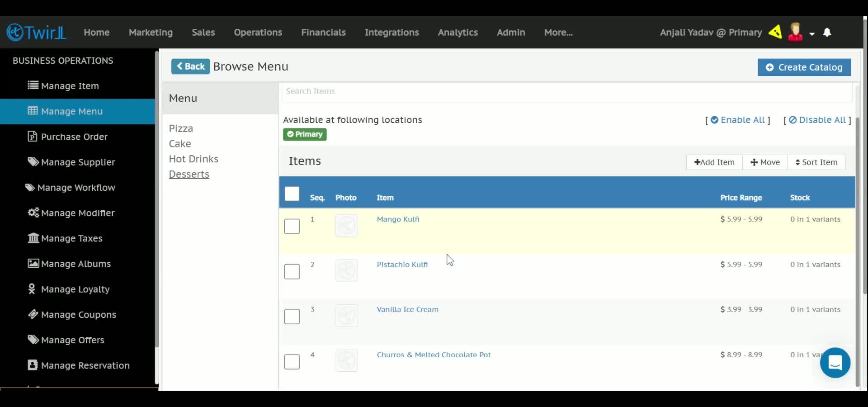Screen dimensions: 868x407
Task: Open the Financials menu
Action: (x=323, y=32)
